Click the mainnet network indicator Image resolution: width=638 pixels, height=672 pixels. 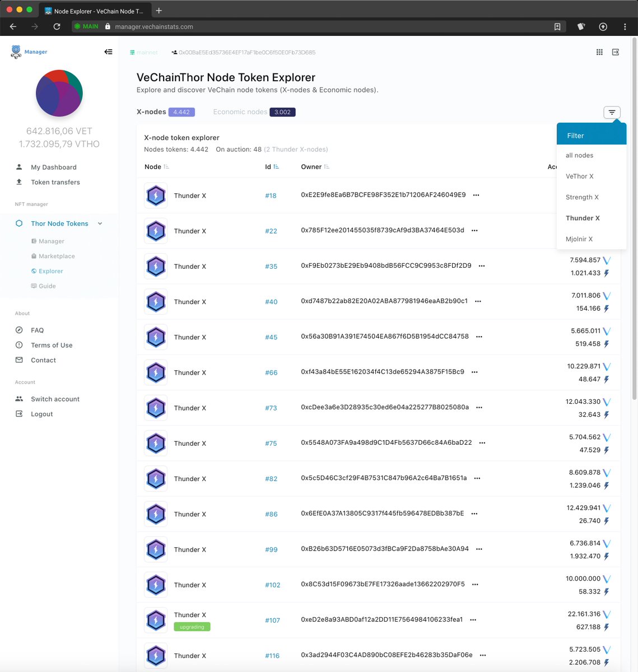tap(144, 52)
